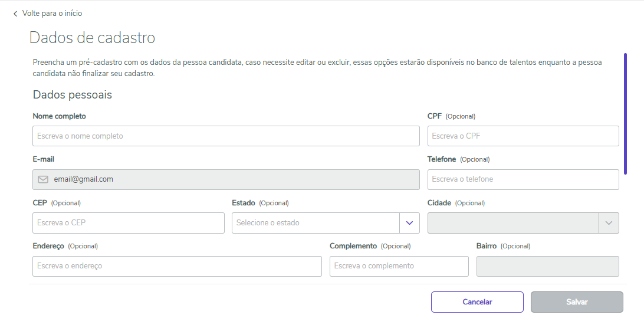Click the Cidade select field

click(x=513, y=223)
